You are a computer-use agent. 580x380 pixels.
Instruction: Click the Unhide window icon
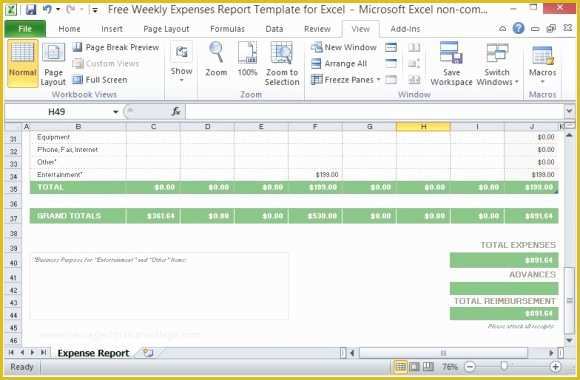(x=391, y=80)
